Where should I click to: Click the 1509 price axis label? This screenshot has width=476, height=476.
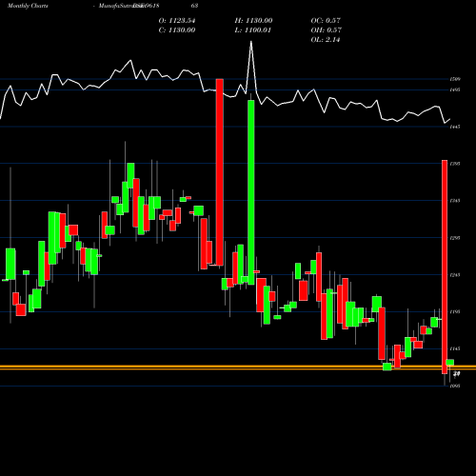455,79
